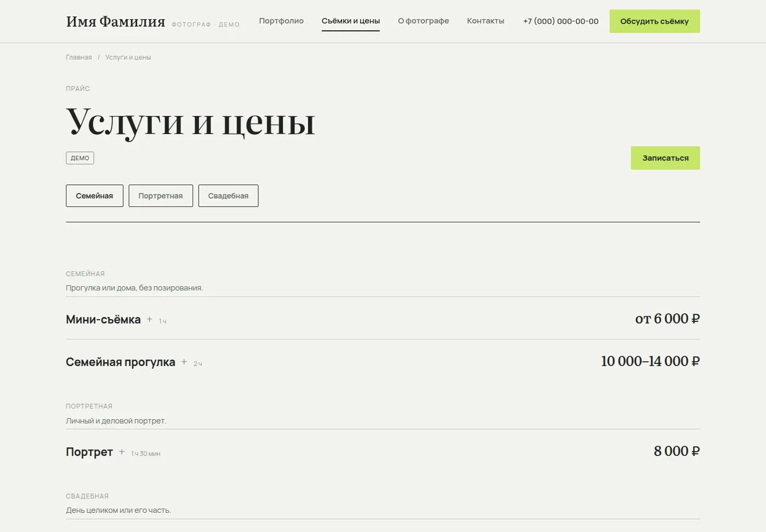Expand the Портрет plus icon
This screenshot has width=766, height=532.
coord(122,452)
